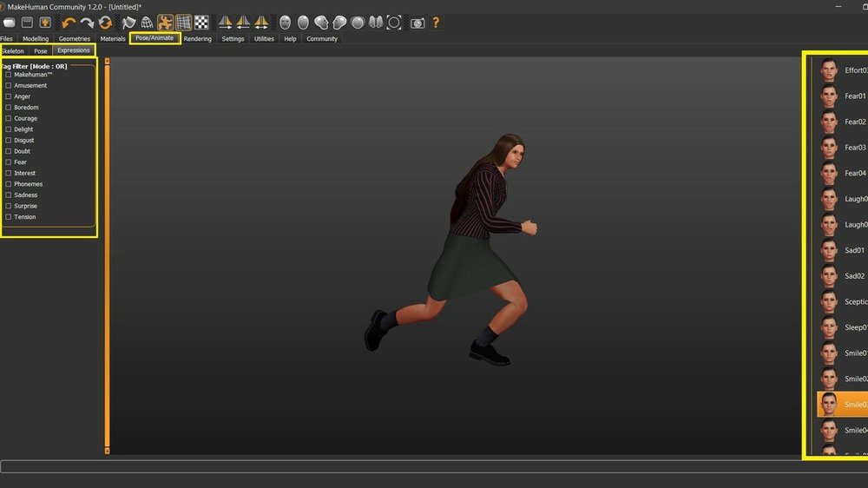This screenshot has height=488, width=868.
Task: Enable the Phonemes tag filter
Action: [9, 184]
